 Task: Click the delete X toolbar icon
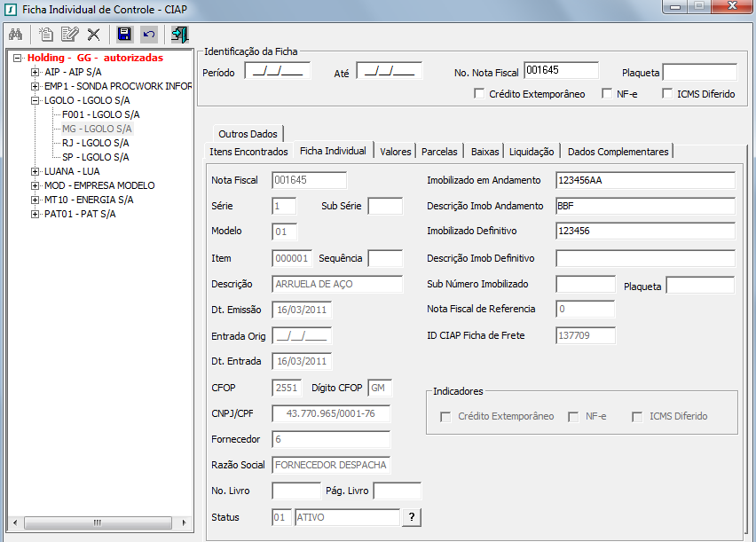pyautogui.click(x=93, y=35)
